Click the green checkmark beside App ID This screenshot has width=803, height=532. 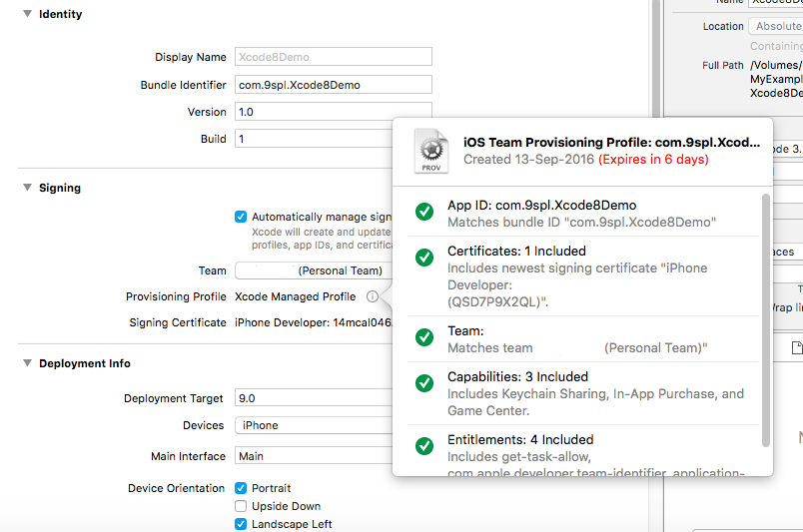click(423, 213)
